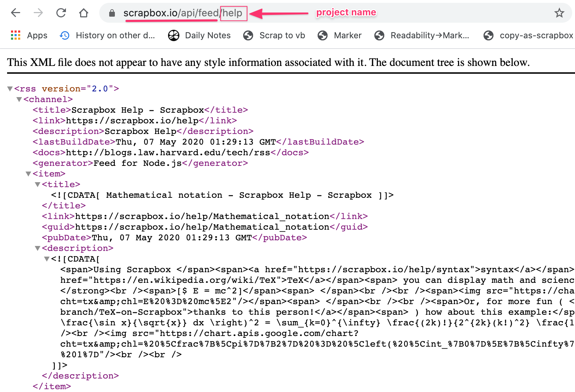This screenshot has width=575, height=392.
Task: Click the 'Using Scrapbox' span line in description
Action: pyautogui.click(x=317, y=269)
